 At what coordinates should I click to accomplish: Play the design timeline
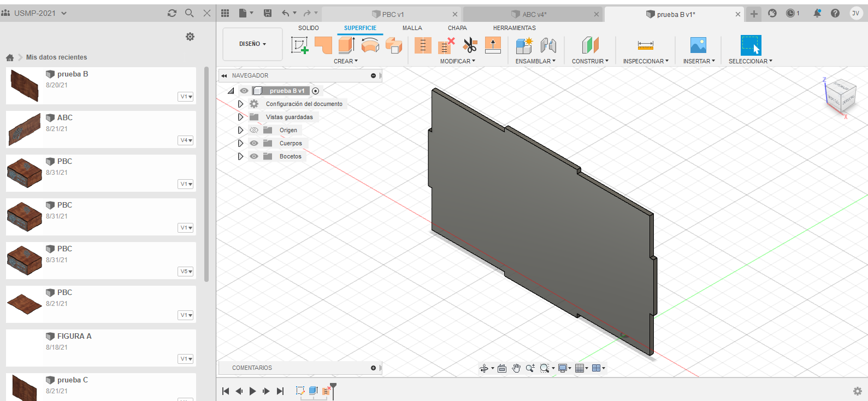(x=252, y=391)
